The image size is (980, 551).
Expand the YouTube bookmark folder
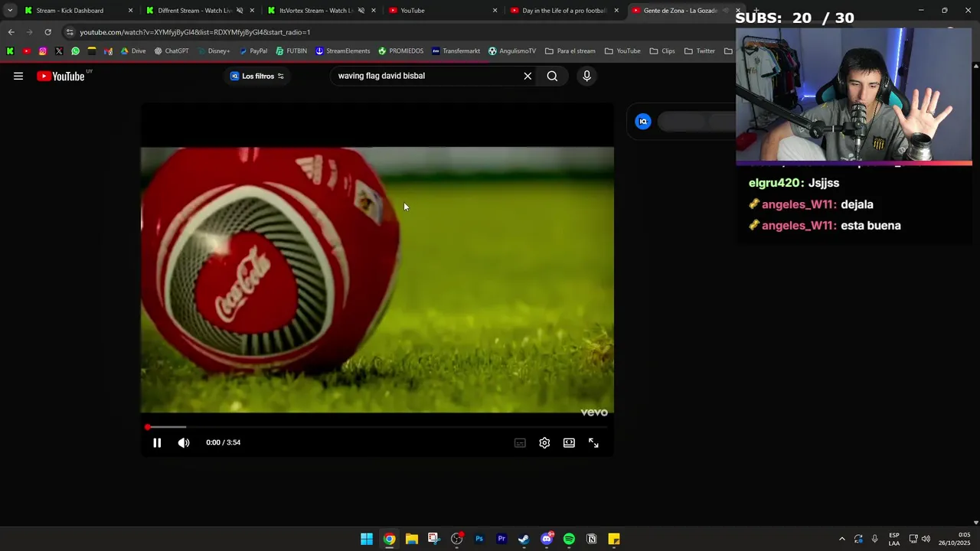[x=622, y=51]
